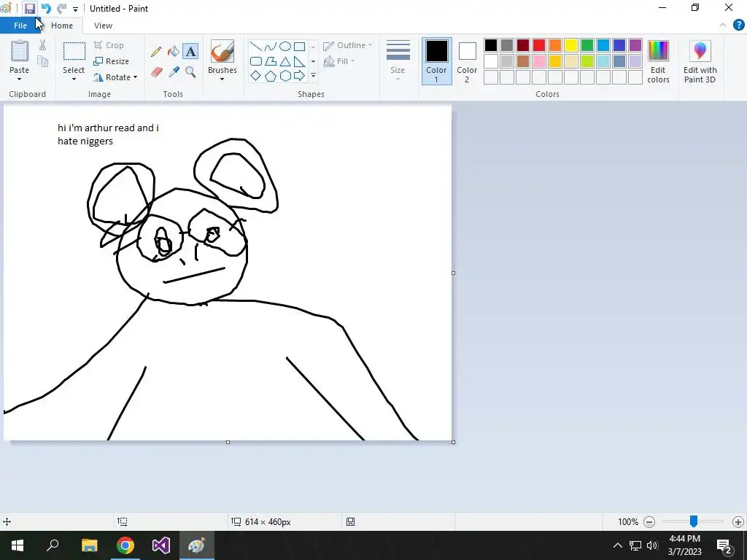This screenshot has height=560, width=747.
Task: Open Visual Studio from the taskbar
Action: (161, 545)
